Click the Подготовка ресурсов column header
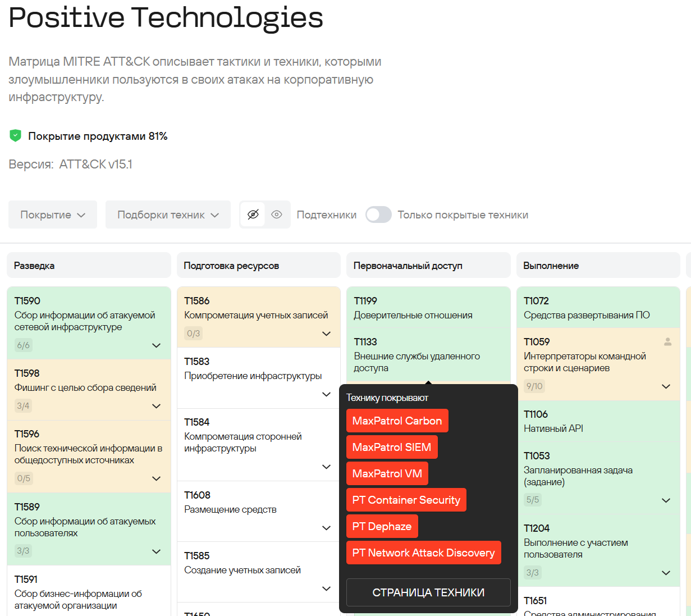The width and height of the screenshot is (691, 616). (x=259, y=265)
